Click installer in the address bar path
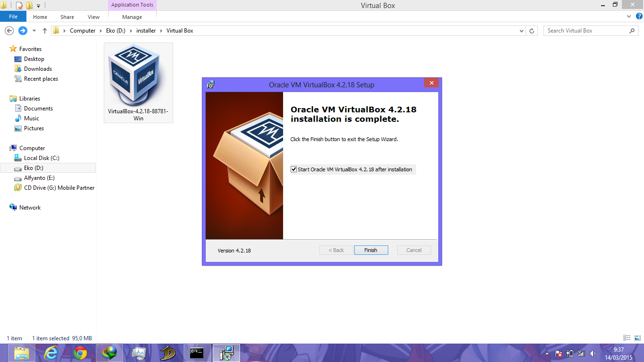Screen dimensions: 644x362 click(x=146, y=31)
